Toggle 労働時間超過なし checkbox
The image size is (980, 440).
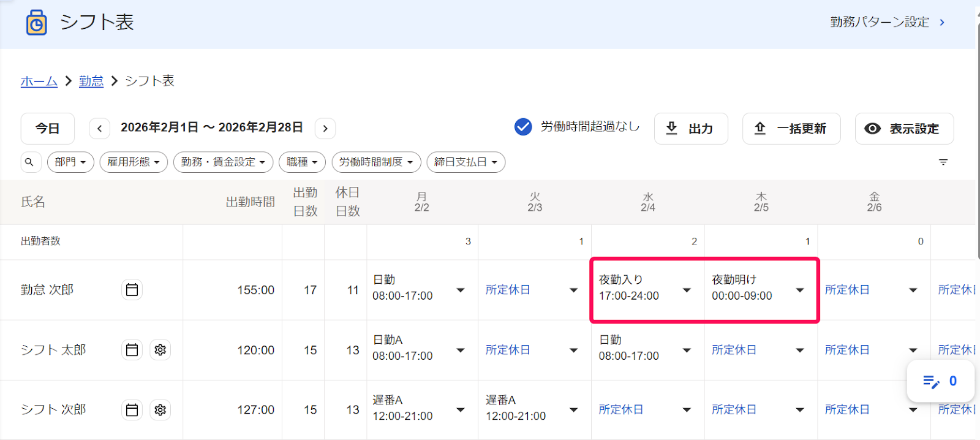[x=523, y=127]
